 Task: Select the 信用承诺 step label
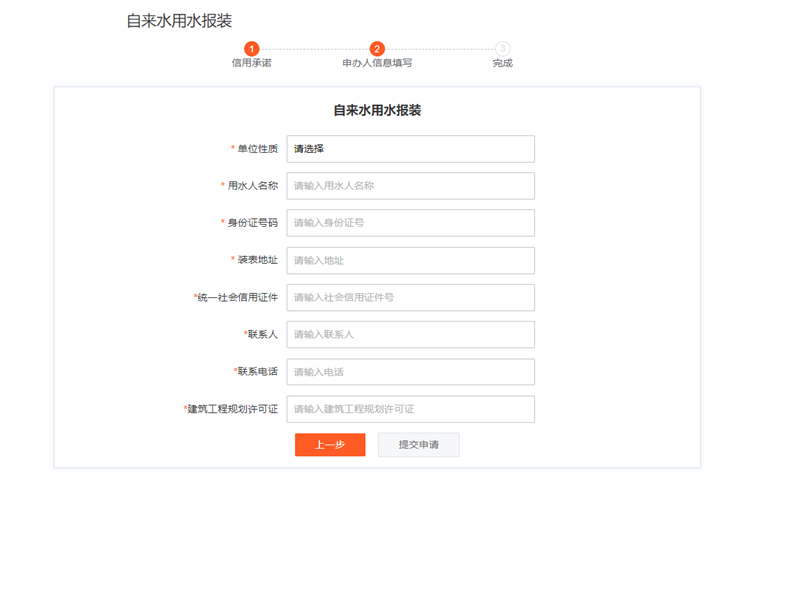[x=252, y=63]
